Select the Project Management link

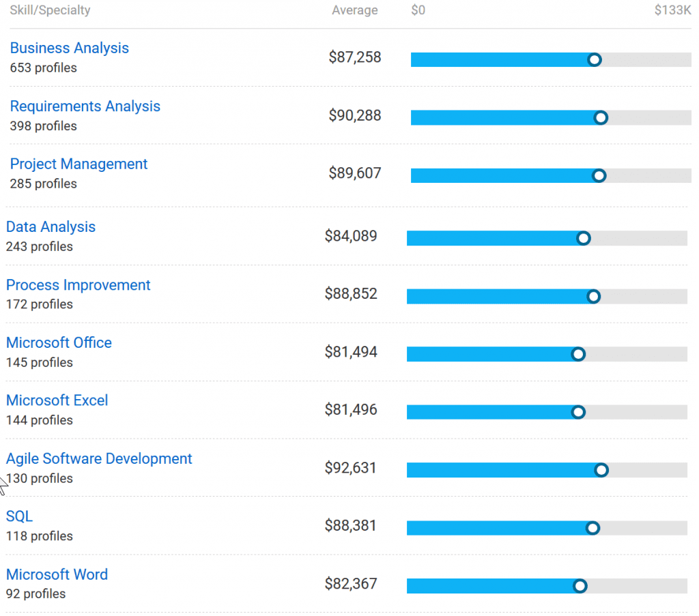coord(79,164)
